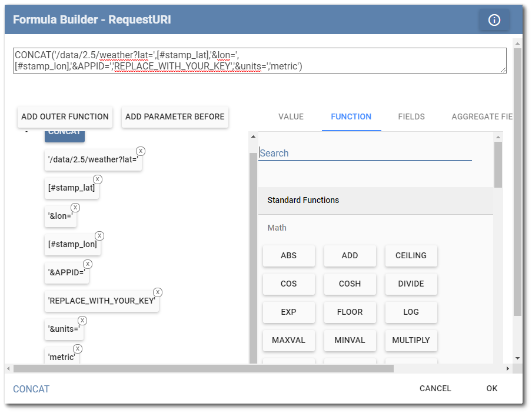532x413 pixels.
Task: Remove the 'metric' parameter from CONCAT
Action: (x=78, y=348)
